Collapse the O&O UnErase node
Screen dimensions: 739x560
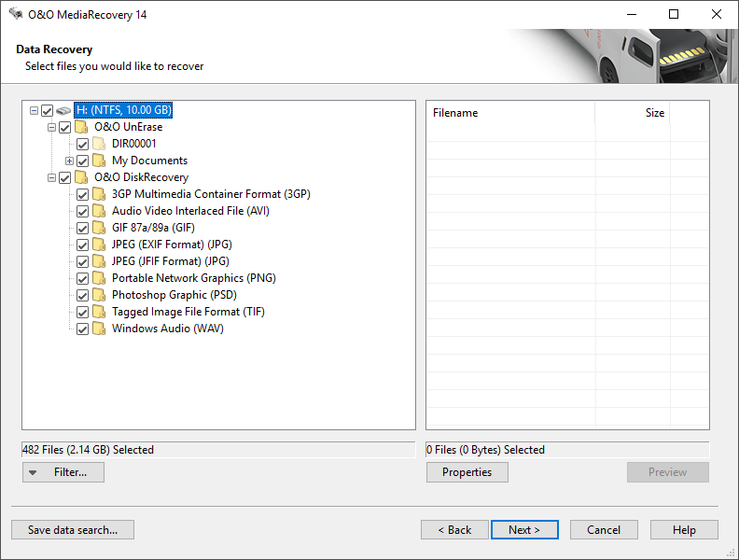click(52, 127)
